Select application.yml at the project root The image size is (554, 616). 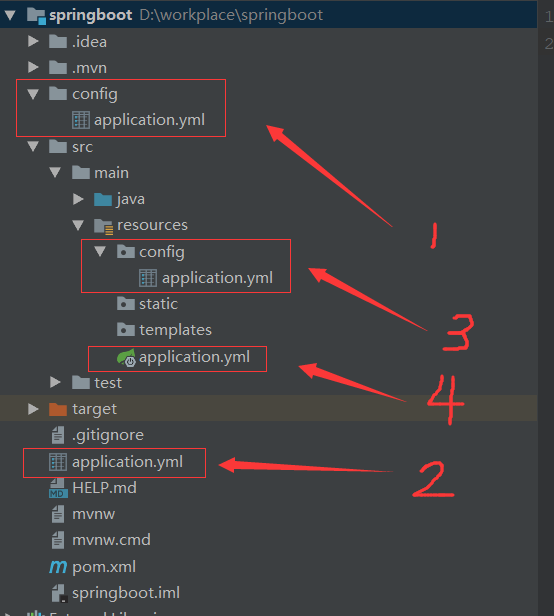tap(127, 462)
